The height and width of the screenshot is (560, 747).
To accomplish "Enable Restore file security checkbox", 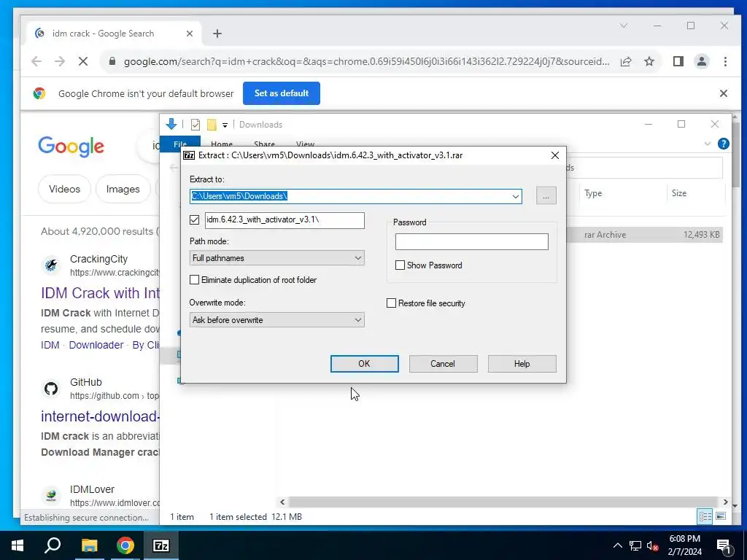I will click(391, 303).
